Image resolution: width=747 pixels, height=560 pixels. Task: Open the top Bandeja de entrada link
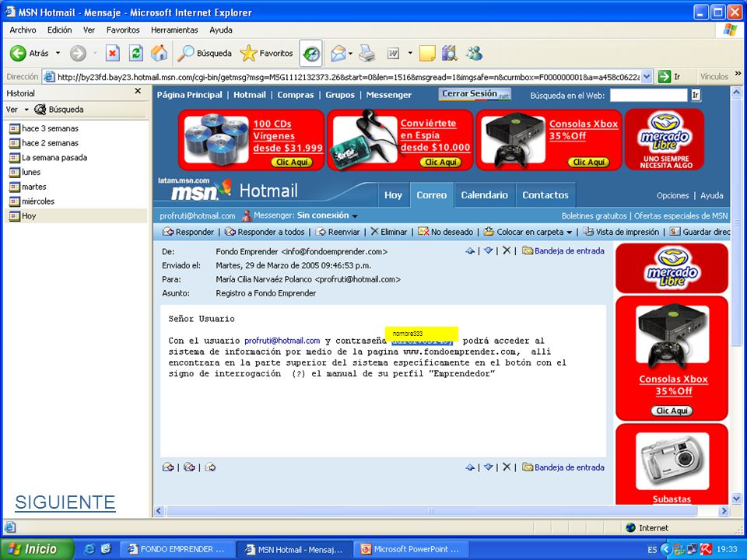[x=563, y=251]
